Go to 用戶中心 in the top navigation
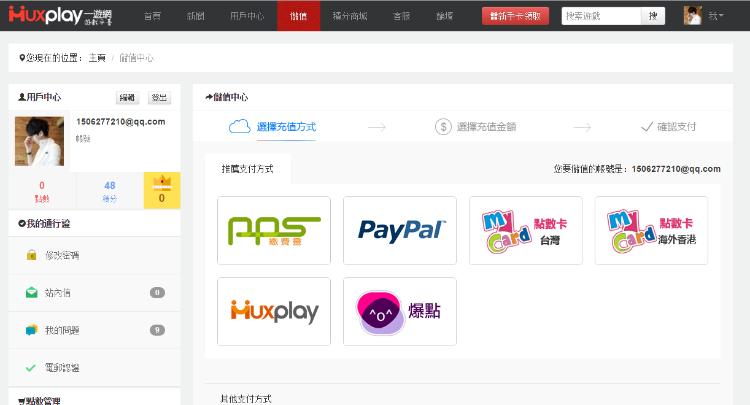 [x=247, y=16]
